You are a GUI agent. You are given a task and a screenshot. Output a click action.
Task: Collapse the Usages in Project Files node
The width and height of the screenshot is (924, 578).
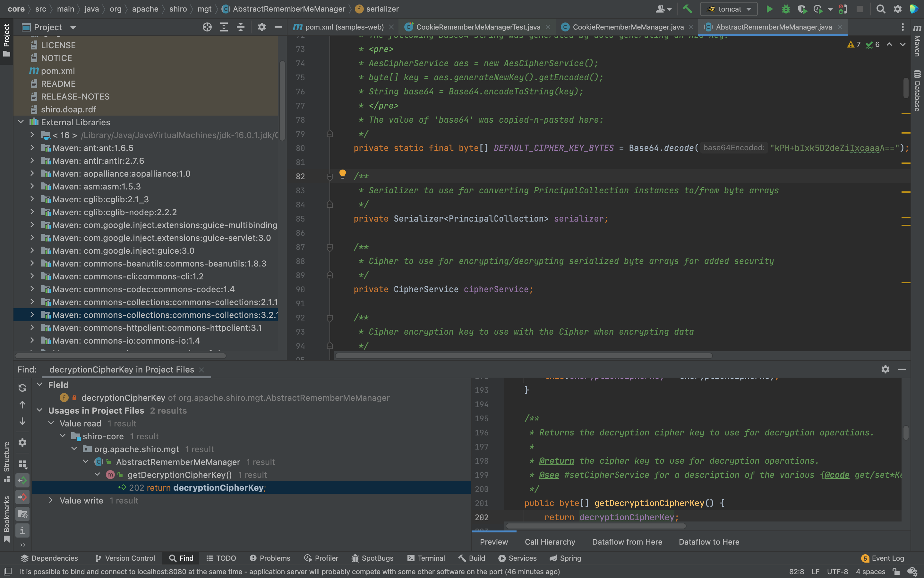click(39, 410)
